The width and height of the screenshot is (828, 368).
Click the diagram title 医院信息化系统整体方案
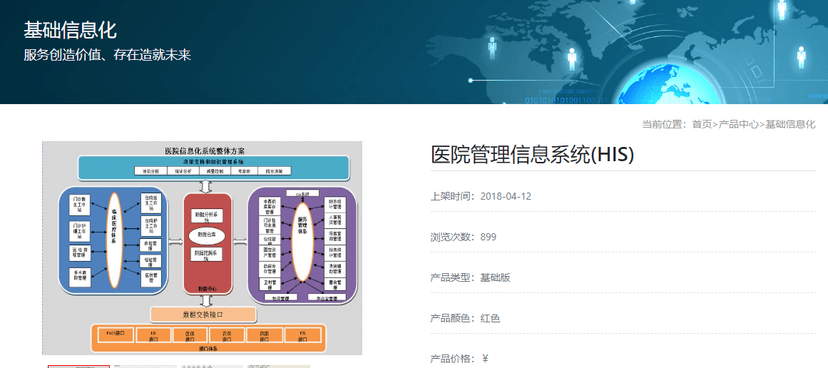[204, 151]
